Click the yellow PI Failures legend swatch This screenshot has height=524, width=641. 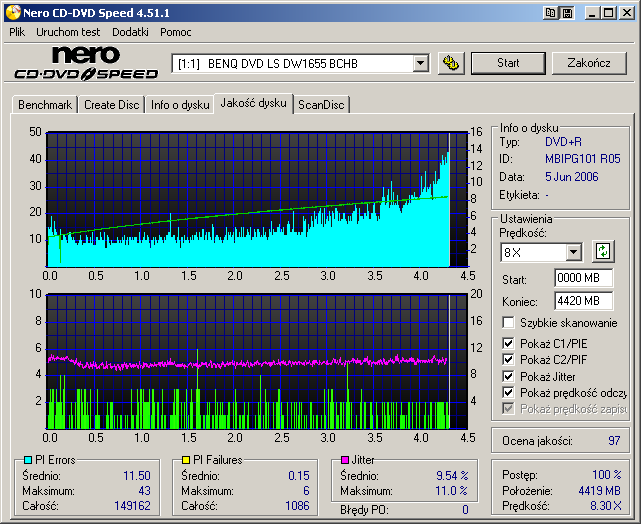click(186, 460)
